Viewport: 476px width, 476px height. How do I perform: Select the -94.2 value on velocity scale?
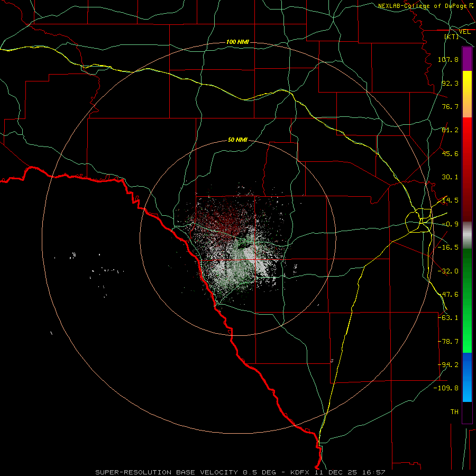[448, 365]
